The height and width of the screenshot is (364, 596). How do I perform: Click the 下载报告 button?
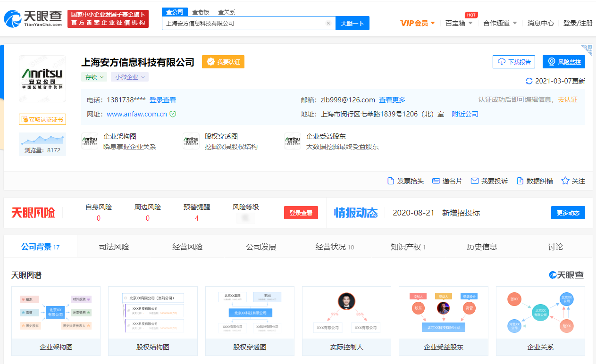[514, 62]
